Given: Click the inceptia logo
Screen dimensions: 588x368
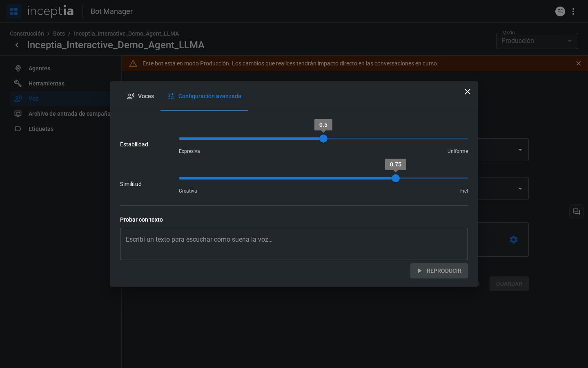Looking at the screenshot, I should (51, 11).
